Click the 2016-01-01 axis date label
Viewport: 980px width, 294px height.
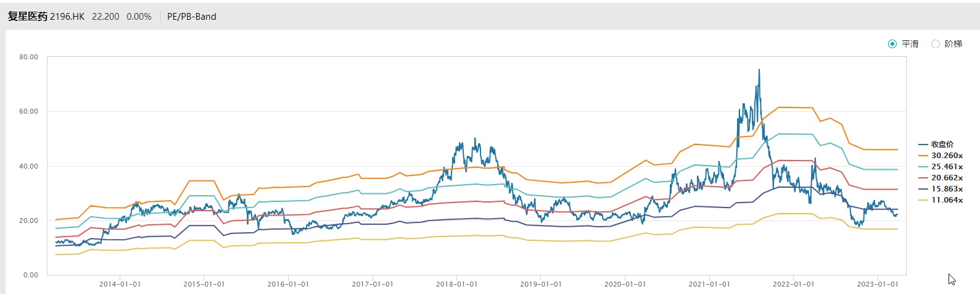pos(288,284)
